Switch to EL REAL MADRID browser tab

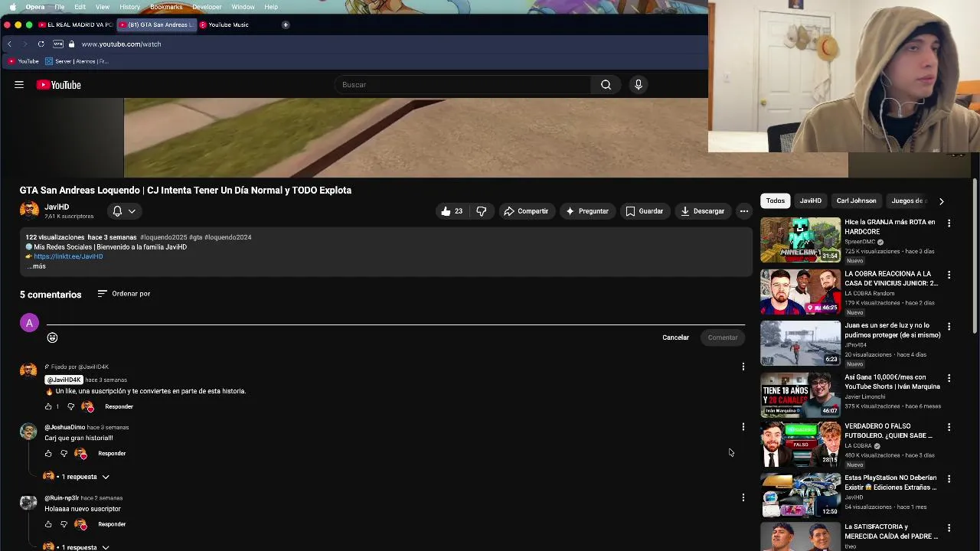coord(76,24)
